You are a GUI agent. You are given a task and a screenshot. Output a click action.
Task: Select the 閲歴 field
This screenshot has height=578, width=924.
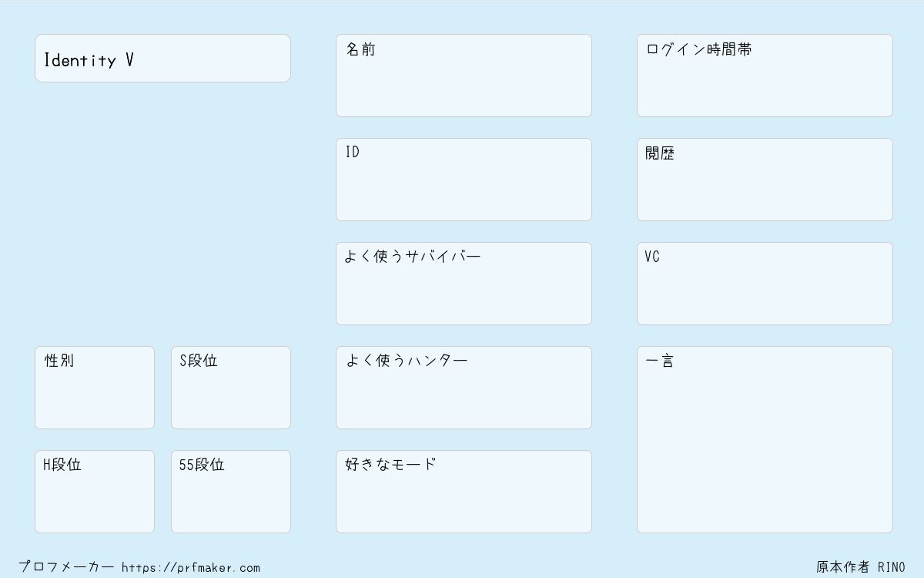(765, 180)
